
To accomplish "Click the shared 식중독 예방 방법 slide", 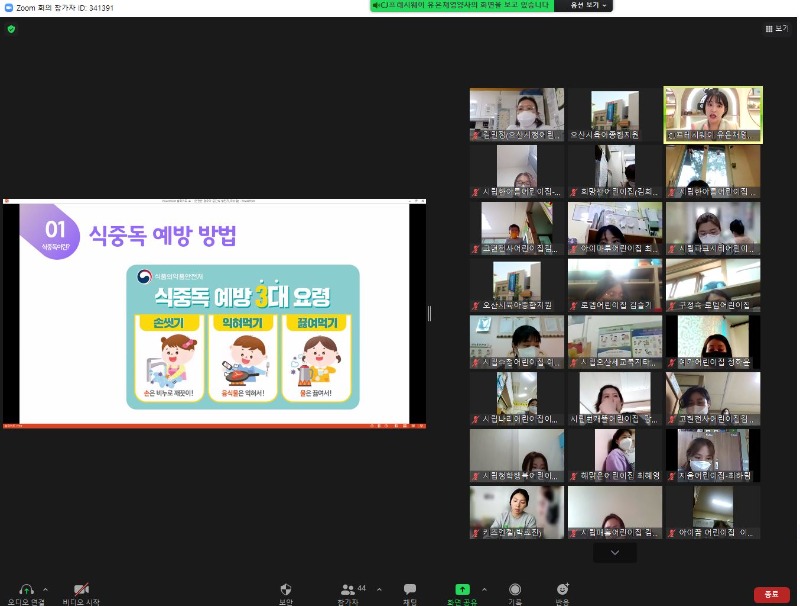I will coord(214,315).
